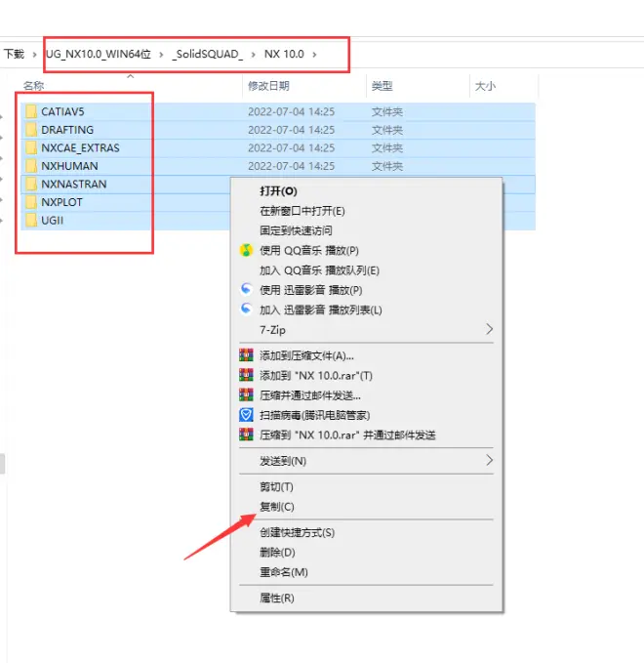Select the NXPLOT folder name
Viewport: 644px width, 663px height.
tap(61, 202)
